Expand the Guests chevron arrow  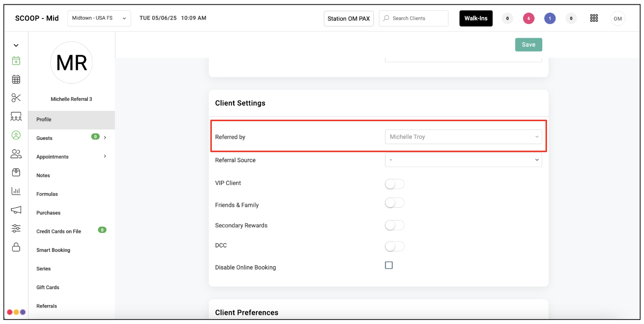(105, 138)
